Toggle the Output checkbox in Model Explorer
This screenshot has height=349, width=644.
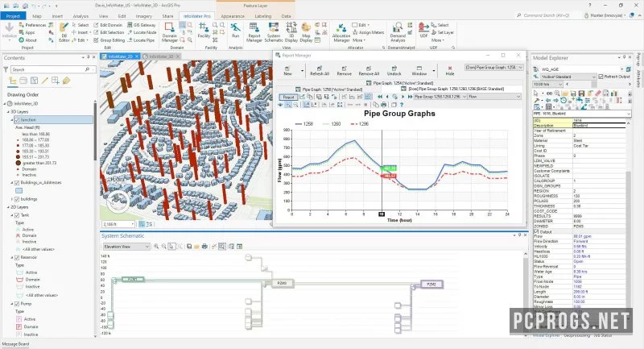pos(536,232)
